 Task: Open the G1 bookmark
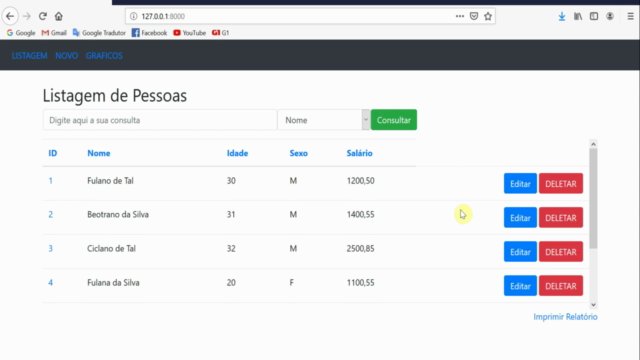[220, 33]
